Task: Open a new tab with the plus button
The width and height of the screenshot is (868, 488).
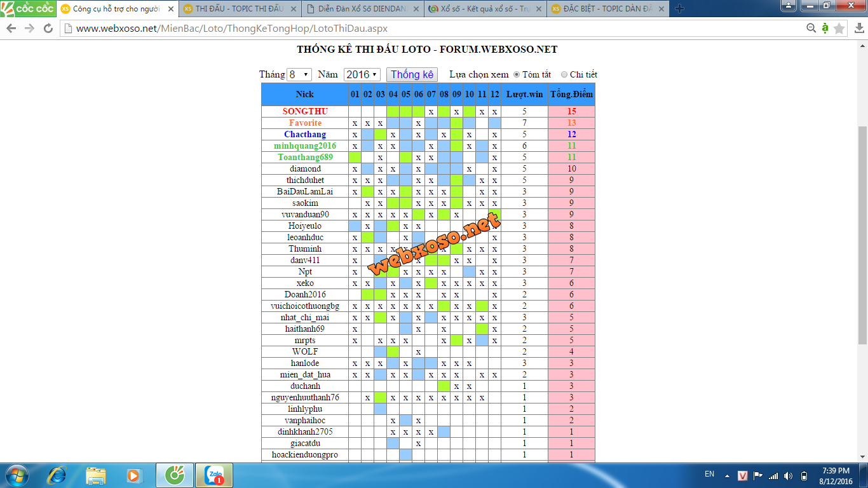Action: [680, 9]
